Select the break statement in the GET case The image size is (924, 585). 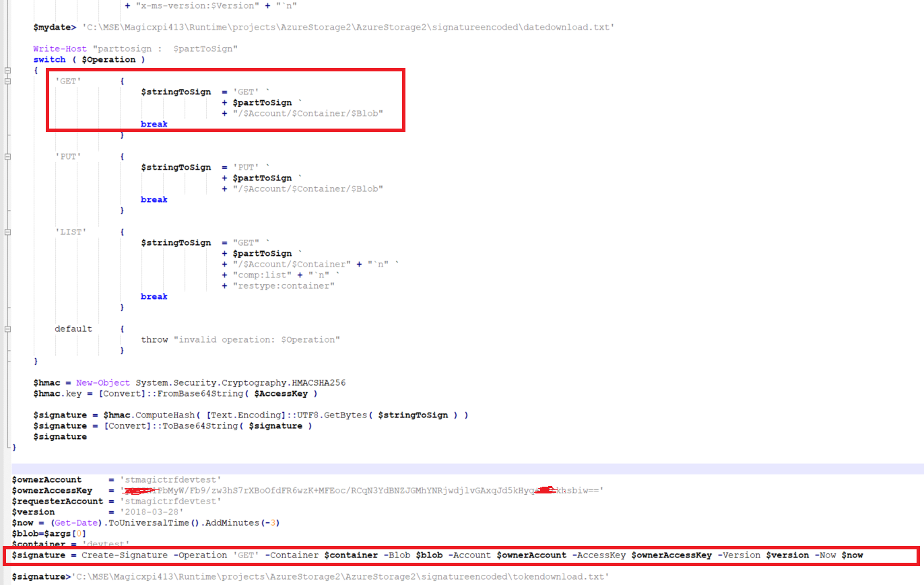pyautogui.click(x=154, y=124)
